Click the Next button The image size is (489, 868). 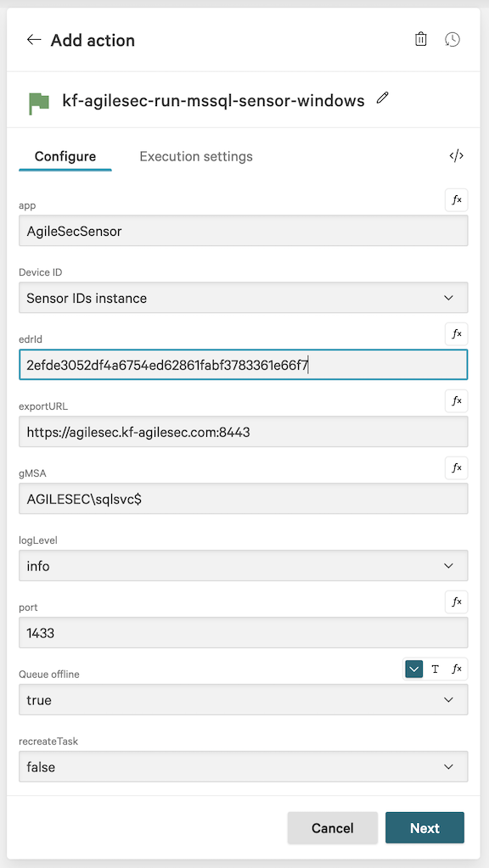[424, 827]
